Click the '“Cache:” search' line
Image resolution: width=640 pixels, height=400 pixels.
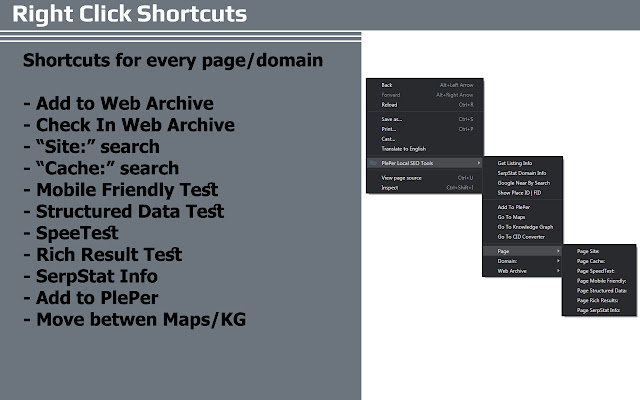tap(101, 168)
